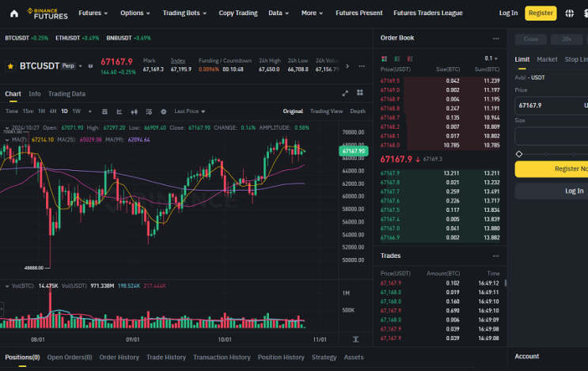
Task: Open the 20x leverage button
Action: coord(567,39)
